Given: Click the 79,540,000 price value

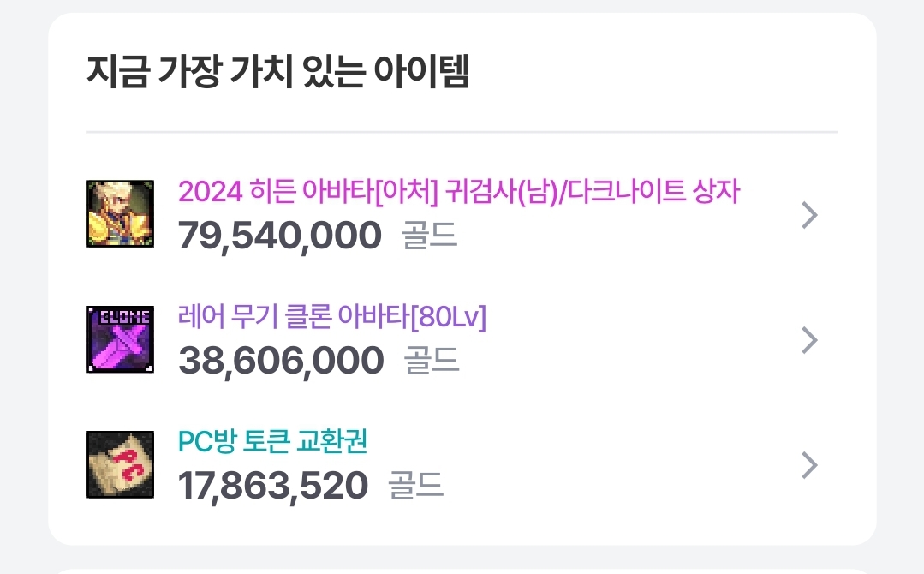Looking at the screenshot, I should pos(280,236).
